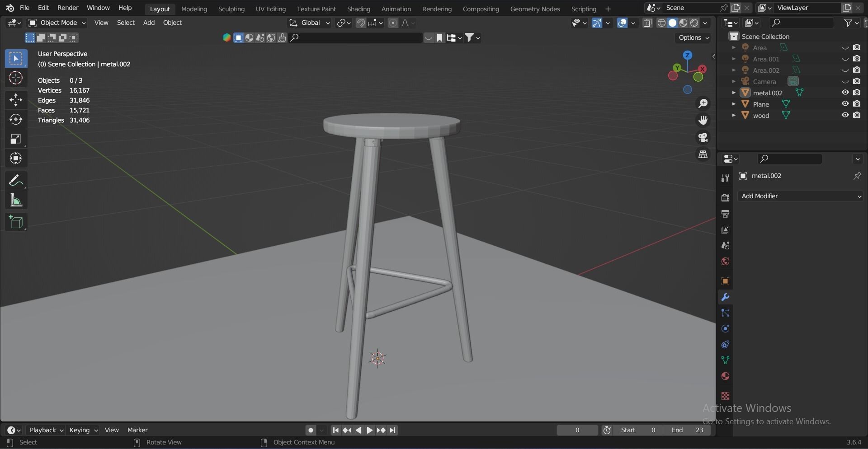
Task: Pick the Add Cube tool
Action: coord(16,222)
